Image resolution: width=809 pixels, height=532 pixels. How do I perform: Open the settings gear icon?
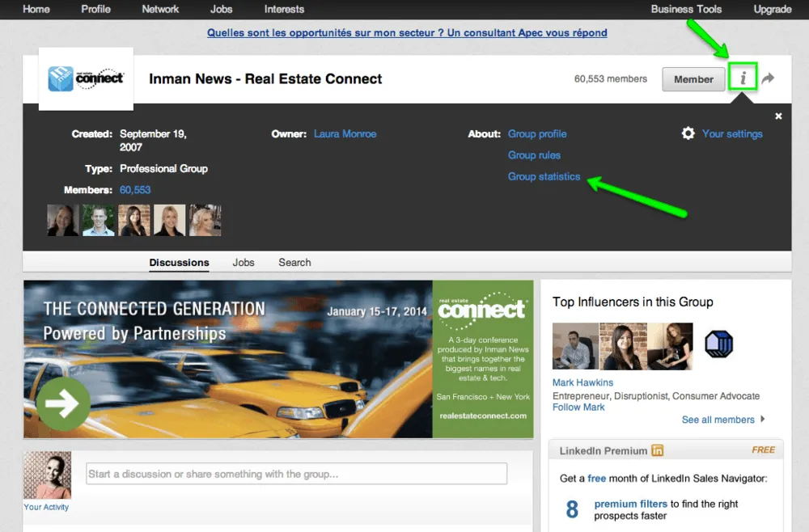click(688, 133)
